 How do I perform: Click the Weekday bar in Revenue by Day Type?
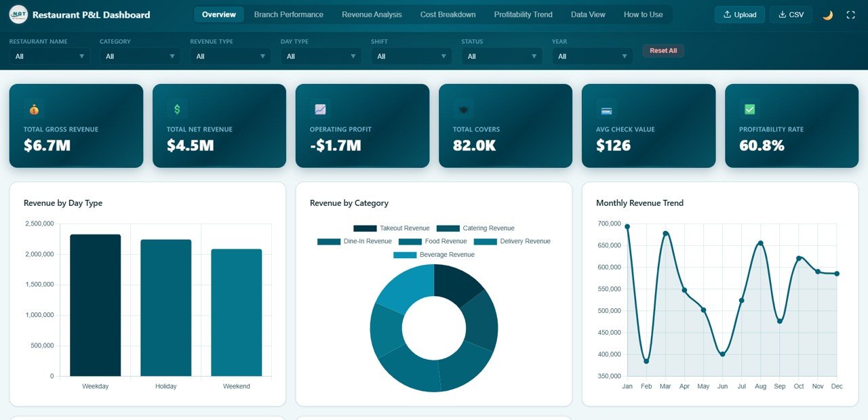click(x=95, y=305)
